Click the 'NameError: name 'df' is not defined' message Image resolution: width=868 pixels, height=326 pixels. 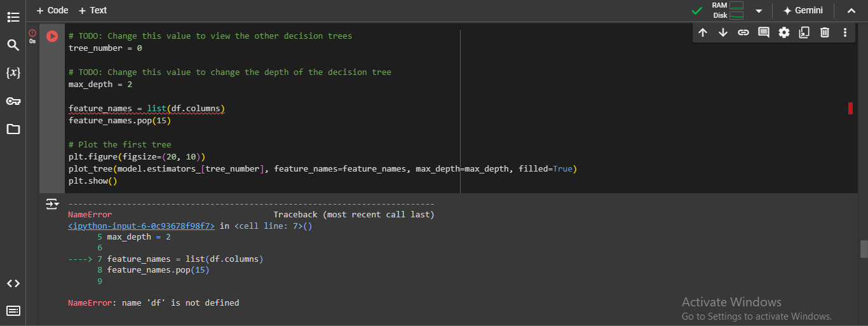click(154, 303)
